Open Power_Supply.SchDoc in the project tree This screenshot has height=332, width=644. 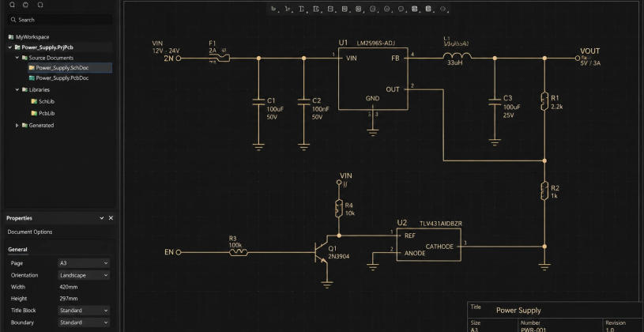point(70,68)
